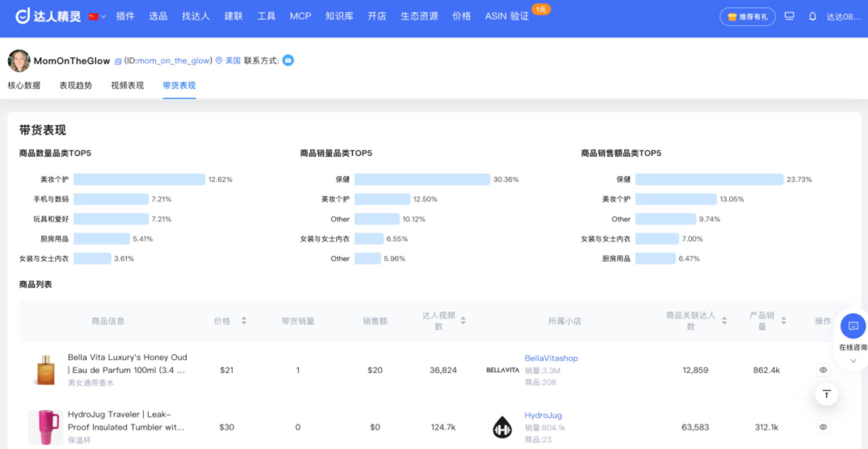Click the MomOnTheGlow profile avatar

tap(19, 61)
